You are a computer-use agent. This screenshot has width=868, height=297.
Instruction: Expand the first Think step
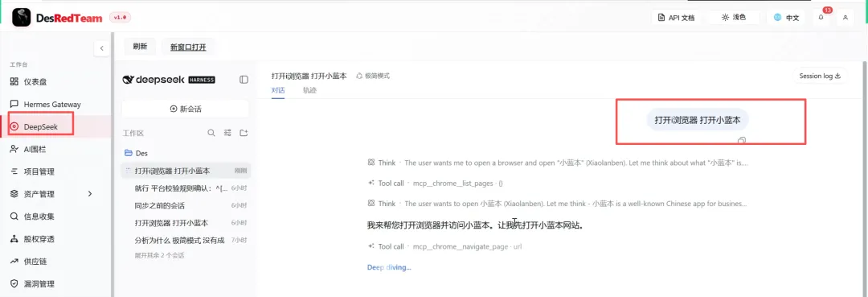(x=558, y=163)
